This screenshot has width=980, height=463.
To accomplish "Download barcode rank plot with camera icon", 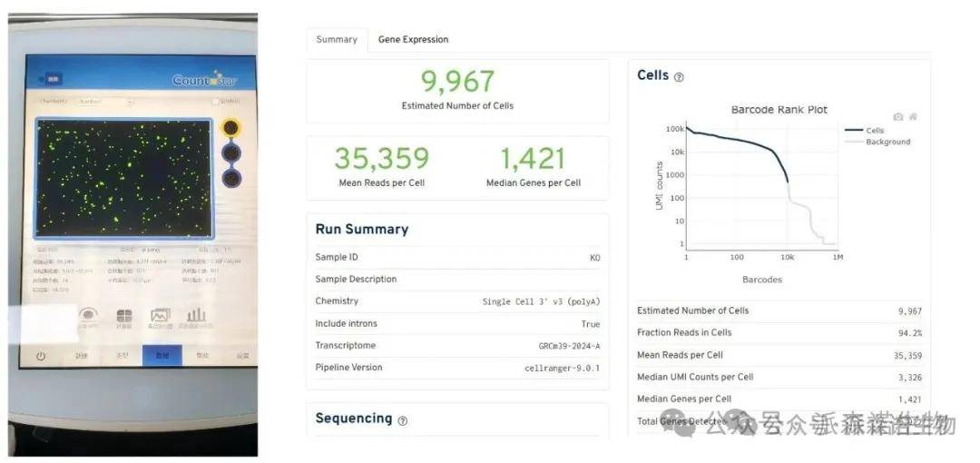I will click(x=897, y=116).
